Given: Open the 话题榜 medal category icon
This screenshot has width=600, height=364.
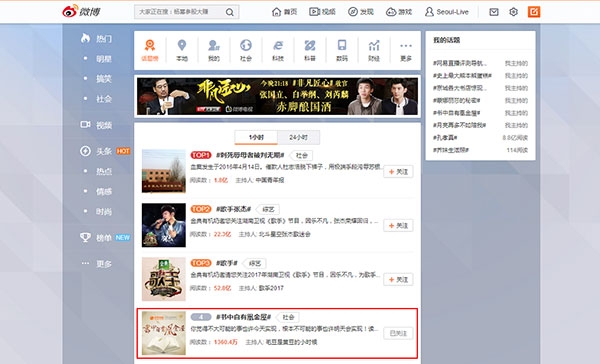Looking at the screenshot, I should pyautogui.click(x=150, y=46).
